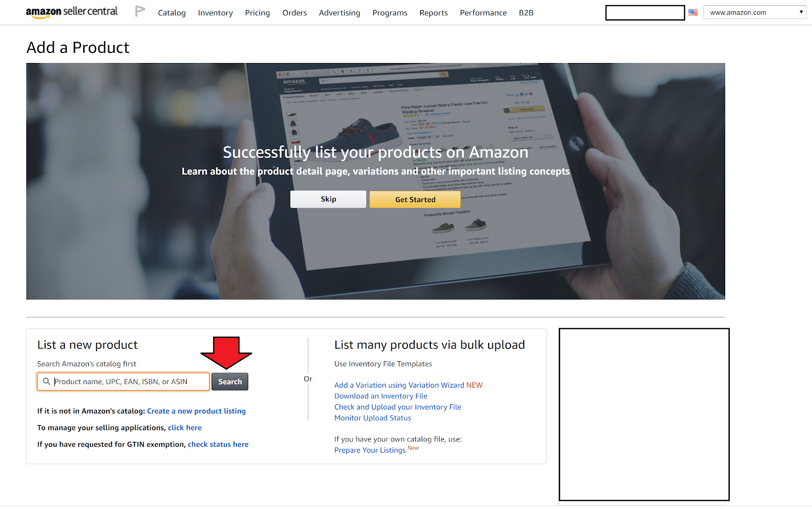Open the Orders menu
Viewport: 812px width, 509px height.
tap(294, 13)
